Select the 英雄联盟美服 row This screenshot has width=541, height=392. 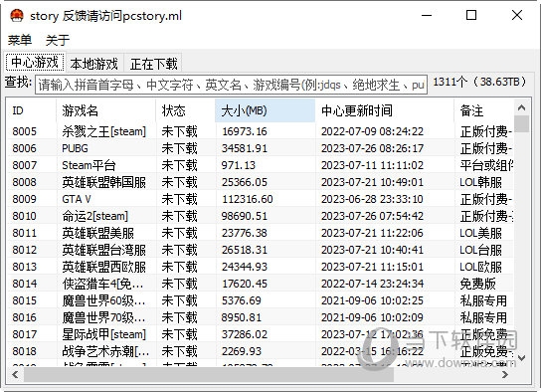(261, 233)
